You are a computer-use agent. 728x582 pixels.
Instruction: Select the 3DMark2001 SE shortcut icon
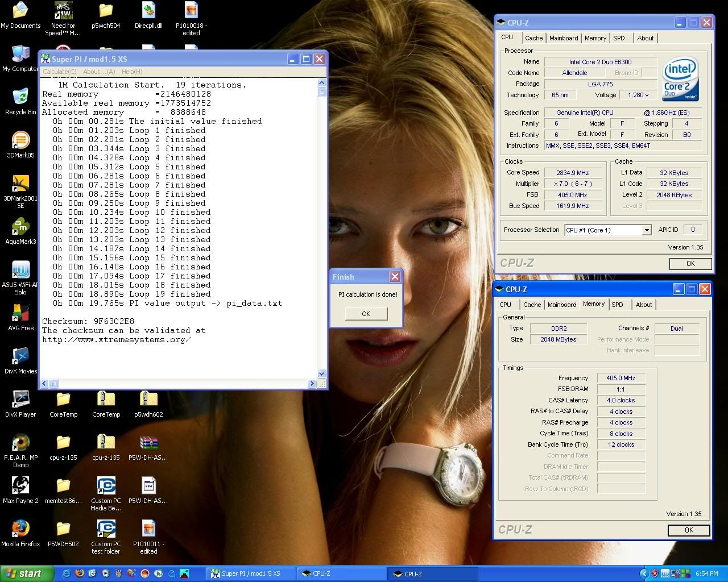pyautogui.click(x=20, y=192)
